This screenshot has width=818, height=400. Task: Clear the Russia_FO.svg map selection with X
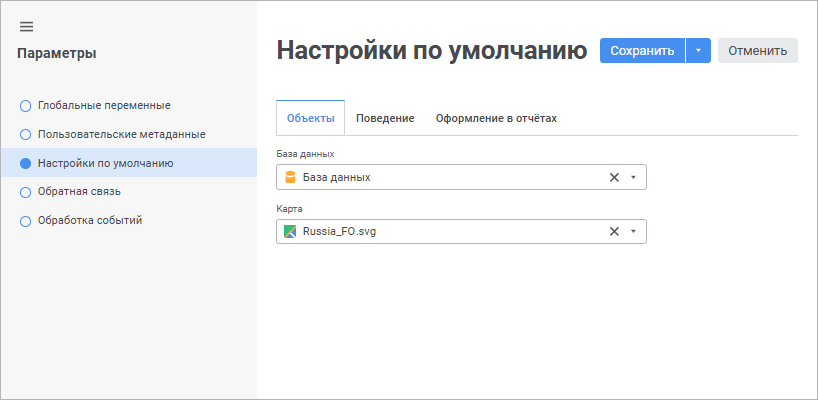pyautogui.click(x=615, y=232)
